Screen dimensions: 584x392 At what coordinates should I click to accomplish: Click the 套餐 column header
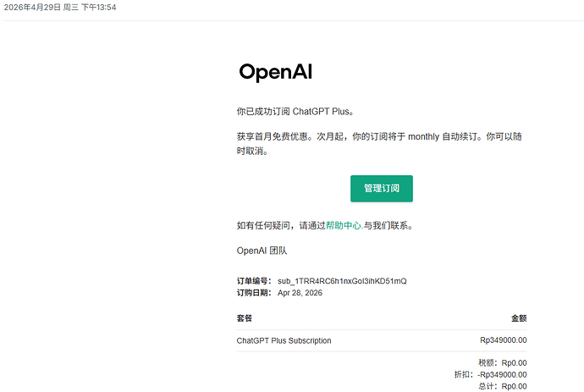point(245,318)
